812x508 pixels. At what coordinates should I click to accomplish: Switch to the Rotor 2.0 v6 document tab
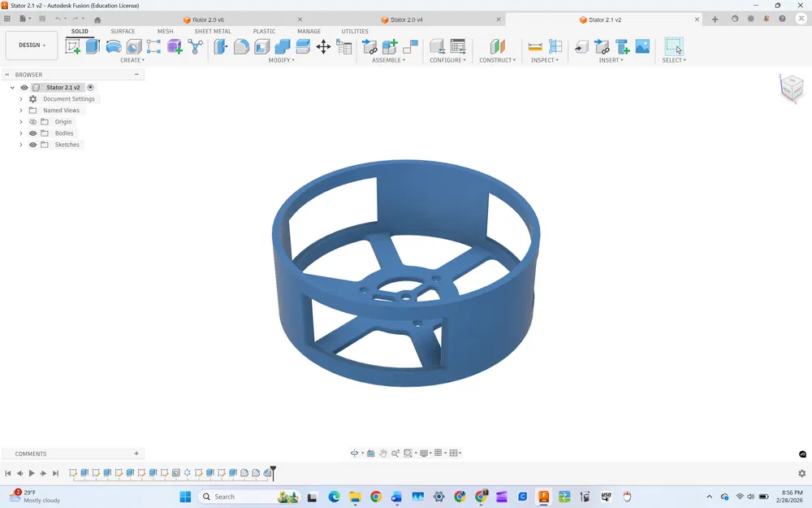point(208,20)
